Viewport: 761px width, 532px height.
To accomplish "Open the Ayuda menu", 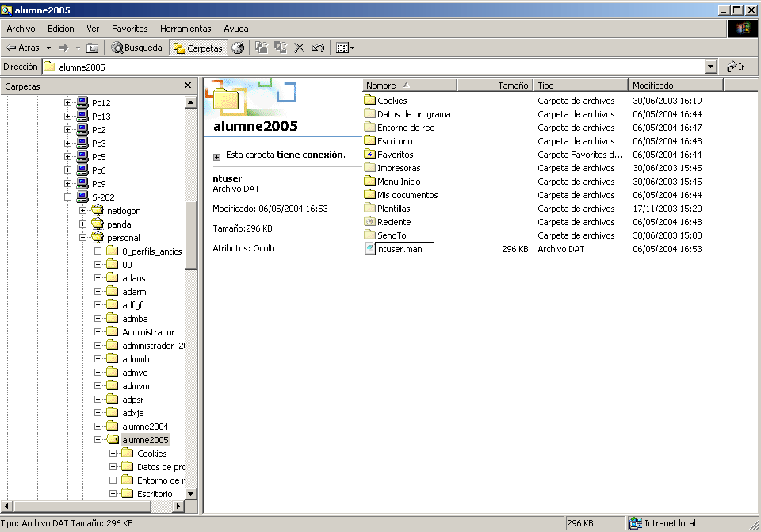I will coord(236,29).
